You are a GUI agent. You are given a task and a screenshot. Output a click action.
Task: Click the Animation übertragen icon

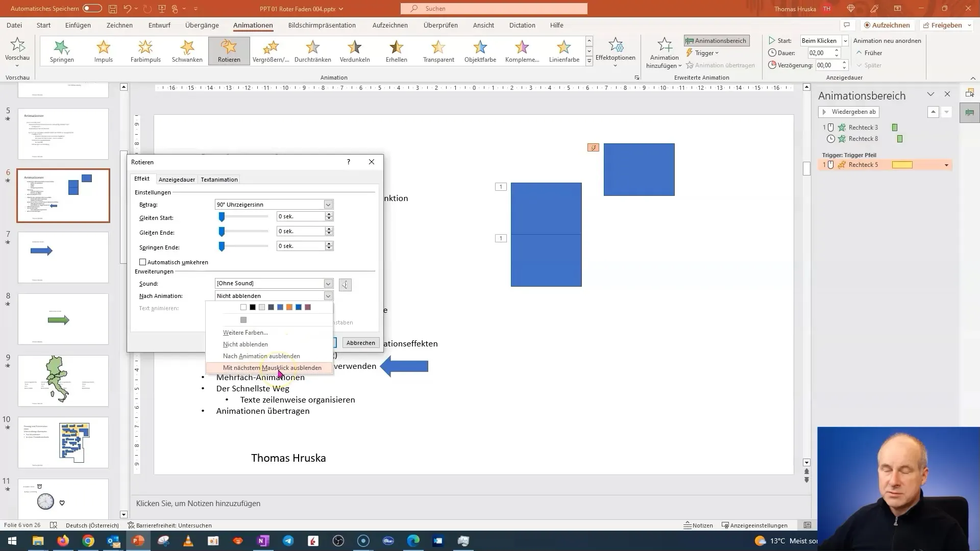pyautogui.click(x=689, y=65)
